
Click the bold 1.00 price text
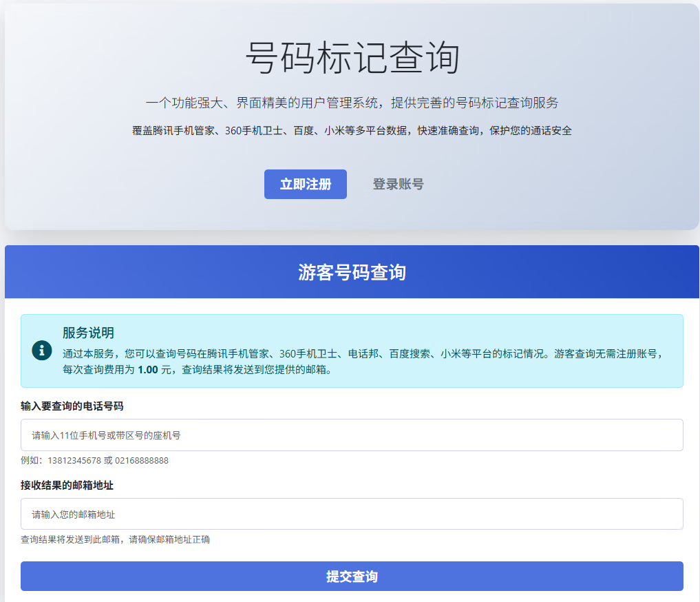tap(148, 370)
